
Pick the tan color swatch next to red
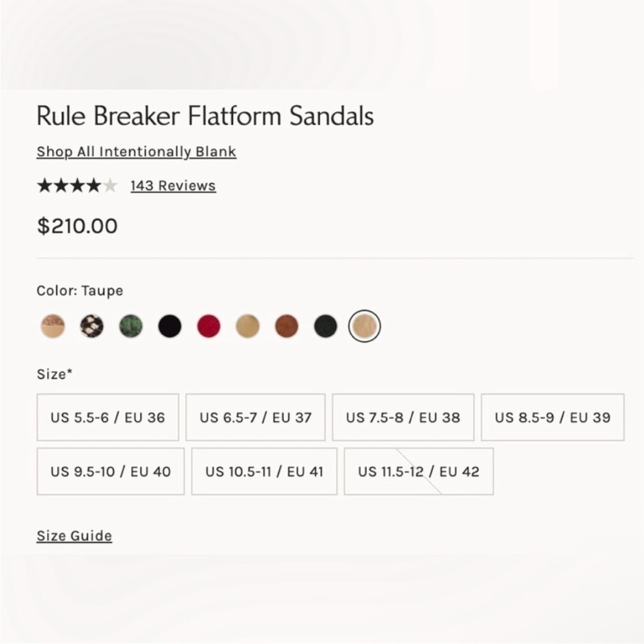coord(248,326)
